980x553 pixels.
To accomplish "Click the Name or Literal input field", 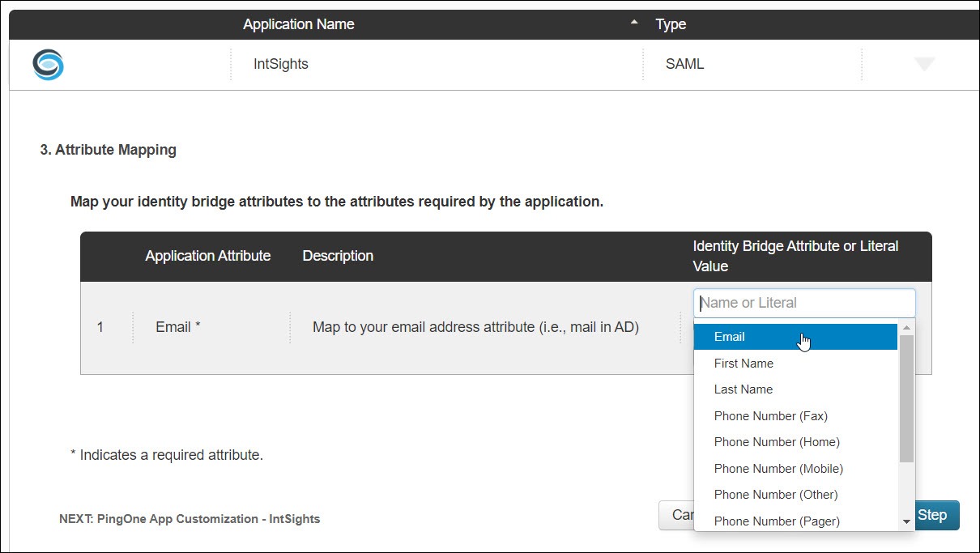I will click(804, 303).
